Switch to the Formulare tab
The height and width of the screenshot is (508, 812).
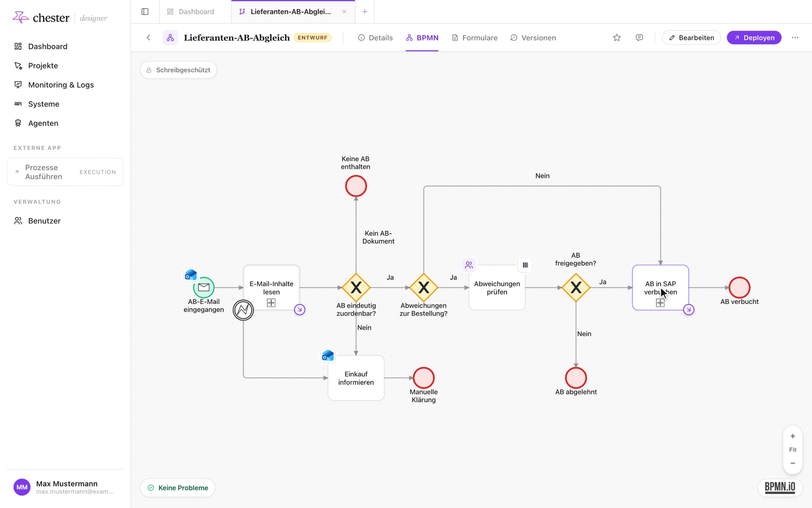[475, 38]
